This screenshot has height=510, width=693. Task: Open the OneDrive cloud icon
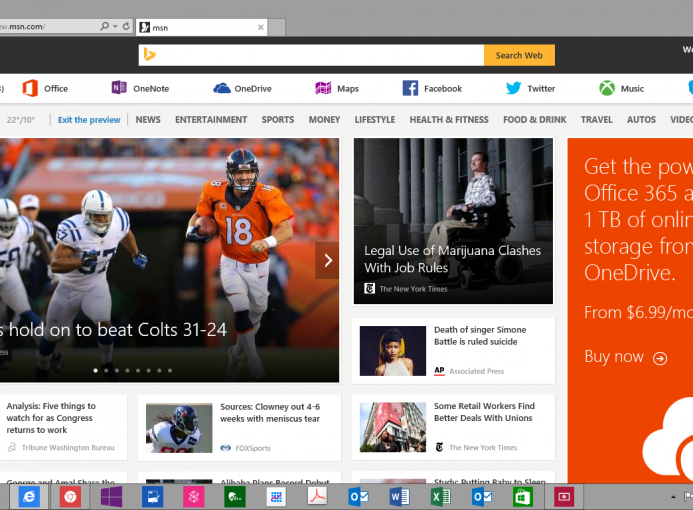tap(222, 88)
